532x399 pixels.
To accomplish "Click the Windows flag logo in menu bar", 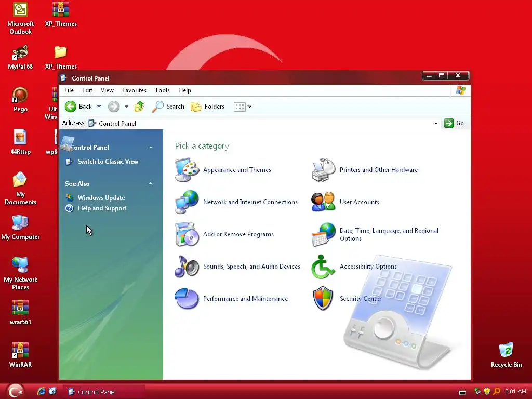I will pyautogui.click(x=460, y=90).
